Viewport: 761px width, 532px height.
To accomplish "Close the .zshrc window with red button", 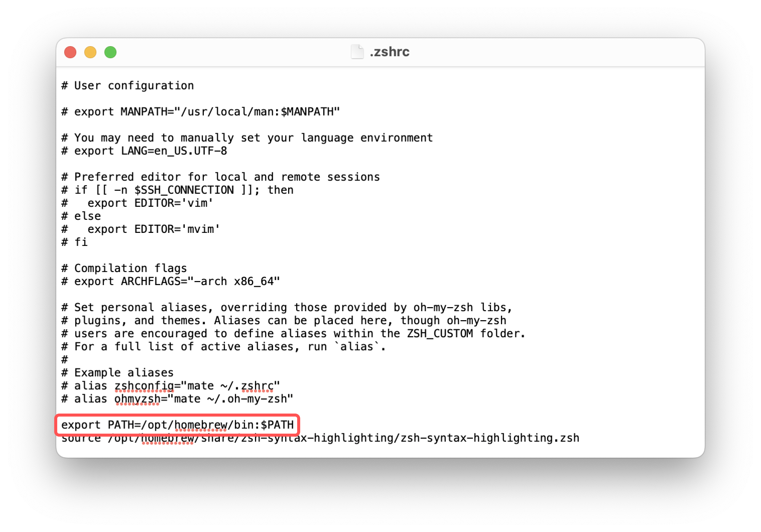I will pyautogui.click(x=70, y=52).
